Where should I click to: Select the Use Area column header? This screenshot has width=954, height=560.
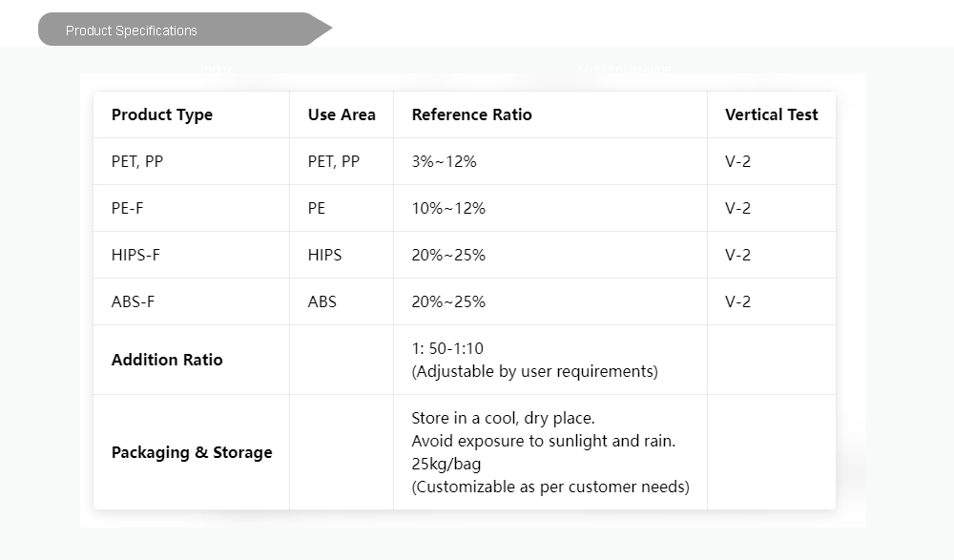(342, 114)
